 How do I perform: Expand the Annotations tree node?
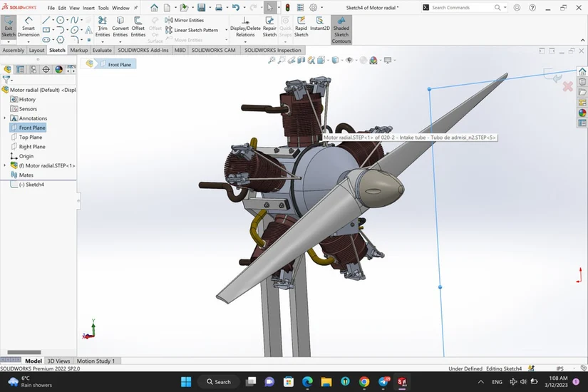pyautogui.click(x=5, y=118)
